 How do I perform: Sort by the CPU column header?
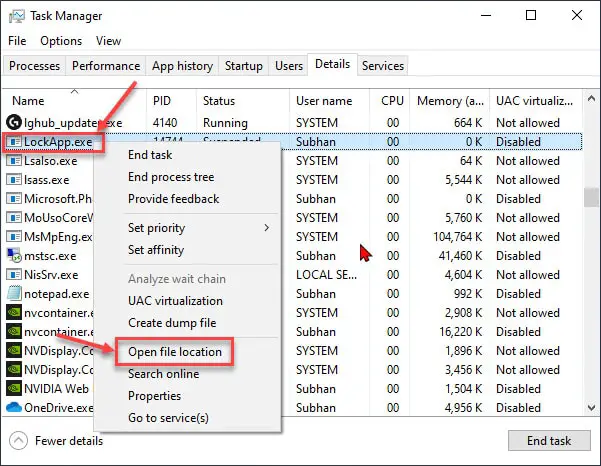389,101
